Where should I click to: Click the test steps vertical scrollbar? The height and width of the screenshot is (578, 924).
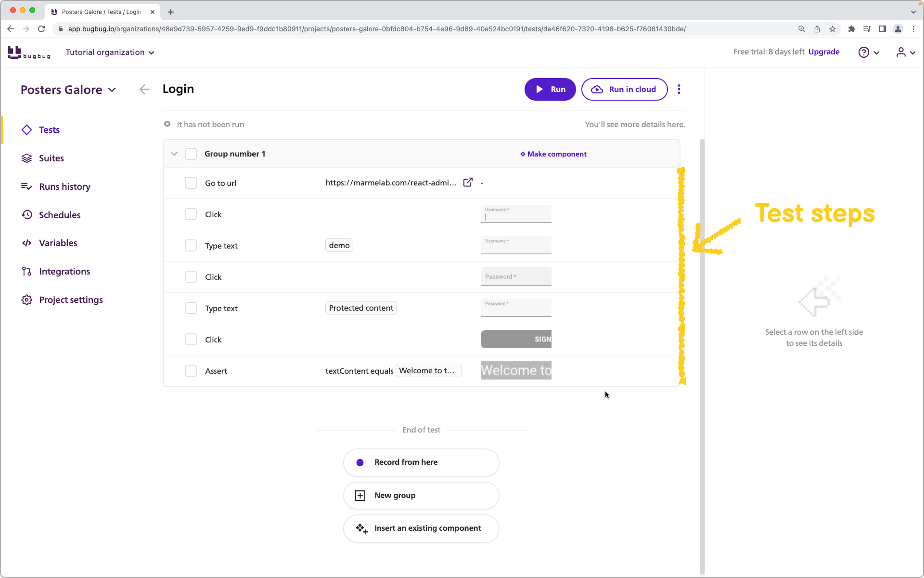pyautogui.click(x=702, y=356)
